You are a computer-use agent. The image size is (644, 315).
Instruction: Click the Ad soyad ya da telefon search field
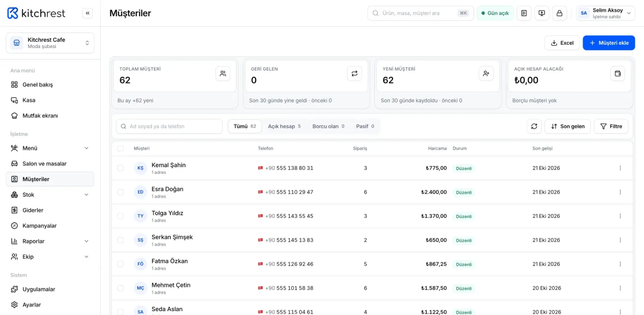169,126
